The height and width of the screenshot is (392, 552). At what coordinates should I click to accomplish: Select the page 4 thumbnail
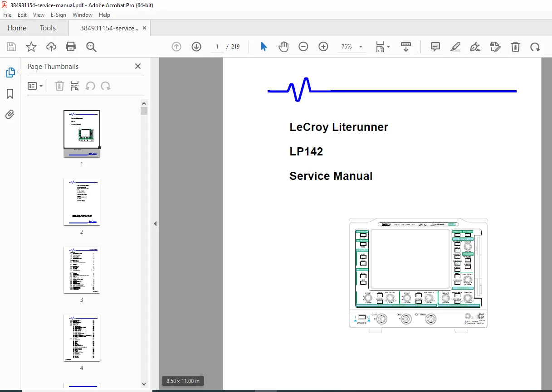[82, 338]
